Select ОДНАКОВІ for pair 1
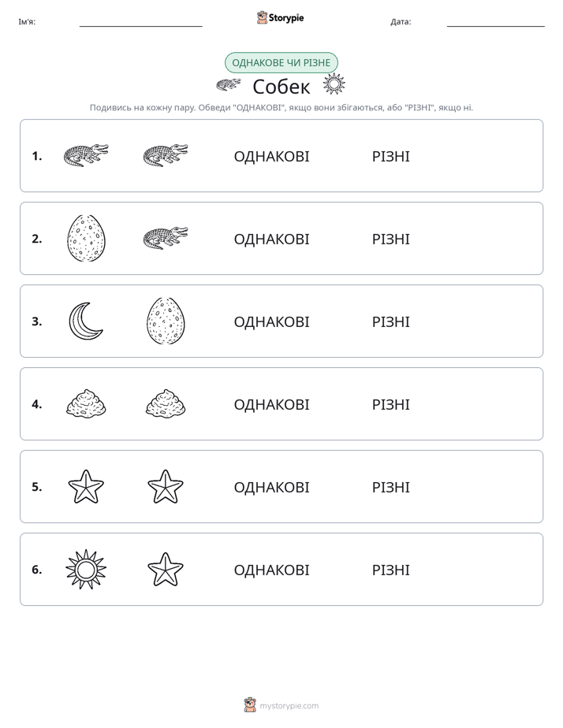563x728 pixels. point(271,157)
